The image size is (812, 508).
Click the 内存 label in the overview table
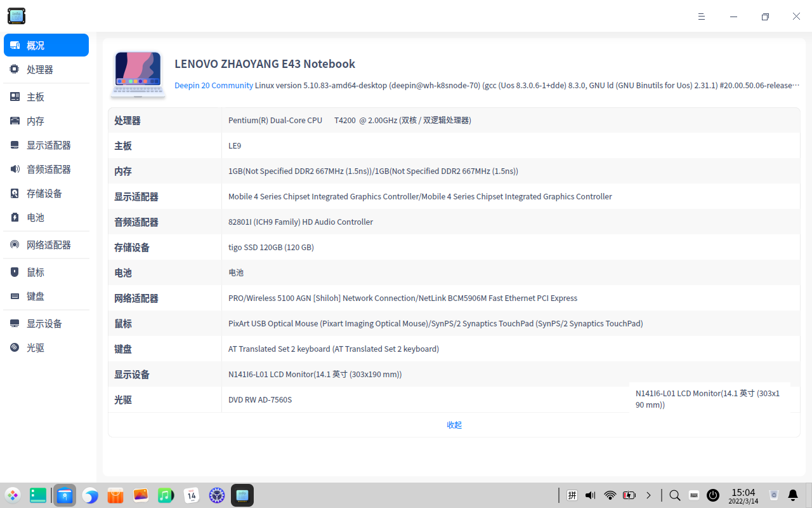(x=123, y=171)
